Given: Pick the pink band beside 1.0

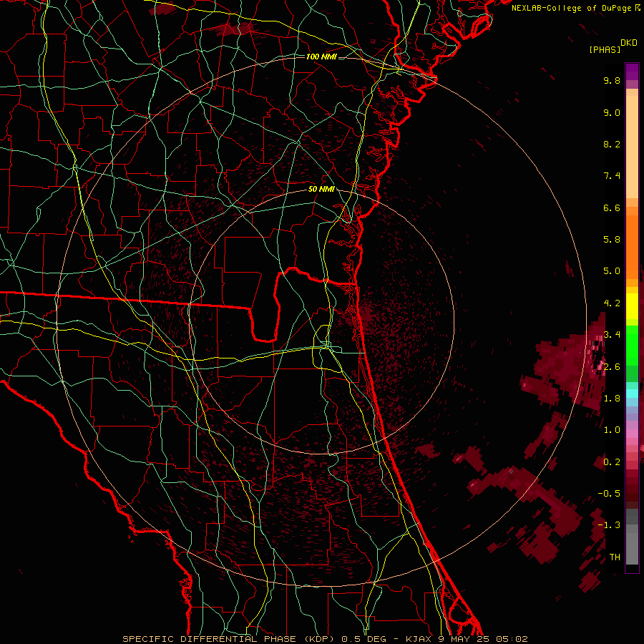Looking at the screenshot, I should pos(632,434).
